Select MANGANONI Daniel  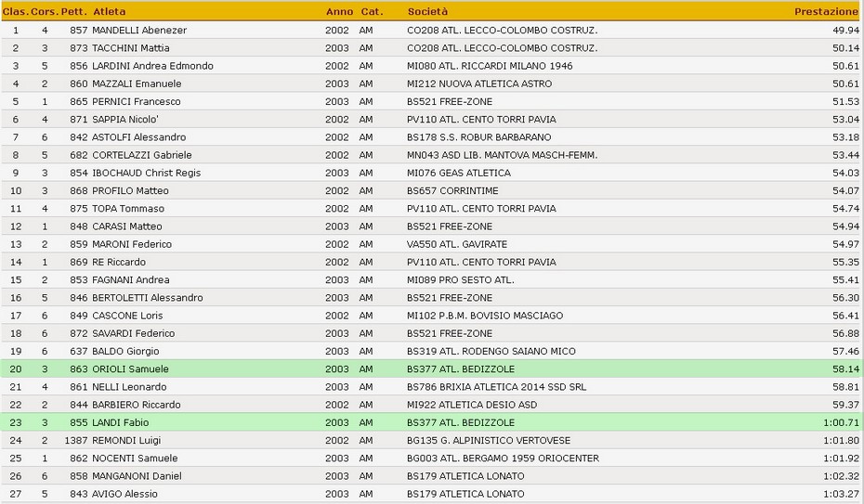[x=137, y=476]
